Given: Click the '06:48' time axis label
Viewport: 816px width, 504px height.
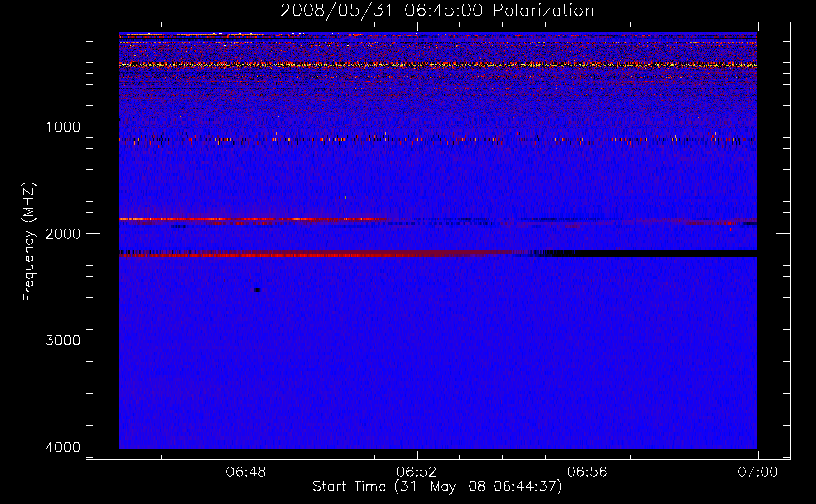Looking at the screenshot, I should 246,472.
